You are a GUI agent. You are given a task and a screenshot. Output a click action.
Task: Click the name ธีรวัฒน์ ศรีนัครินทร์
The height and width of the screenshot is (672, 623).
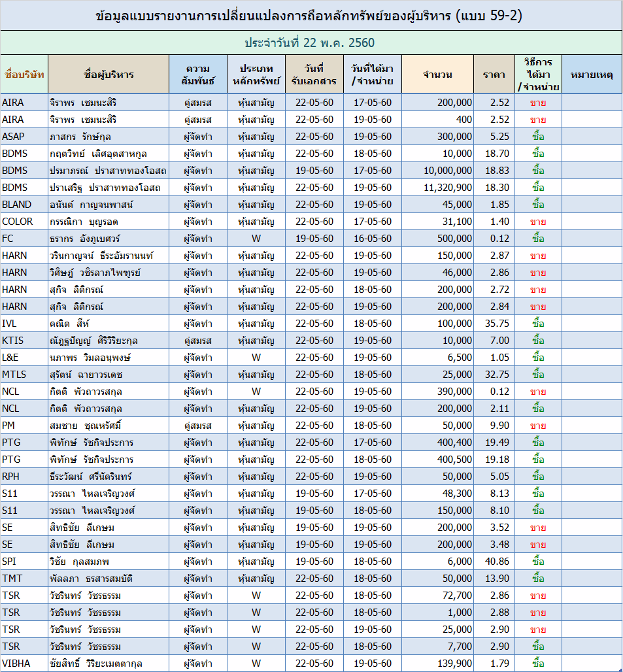[x=91, y=477]
